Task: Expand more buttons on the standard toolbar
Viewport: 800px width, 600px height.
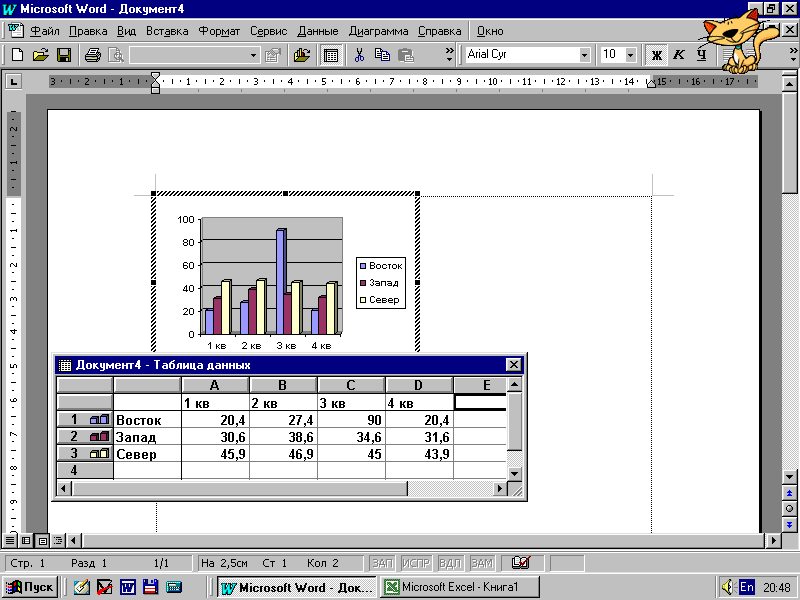Action: click(449, 55)
